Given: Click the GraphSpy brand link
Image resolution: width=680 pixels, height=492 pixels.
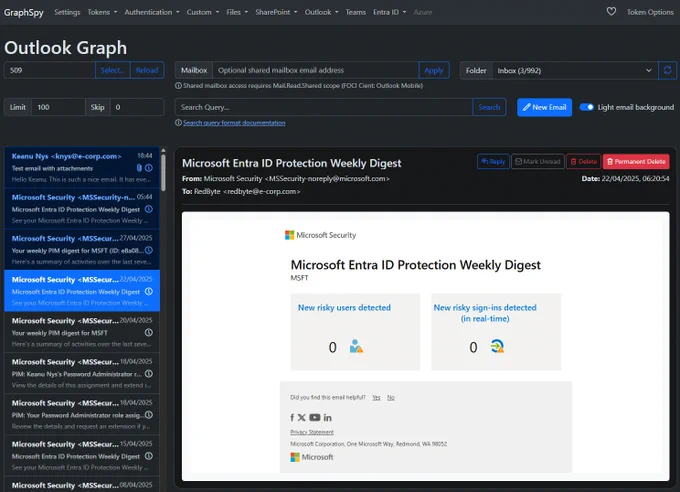Looking at the screenshot, I should tap(24, 12).
